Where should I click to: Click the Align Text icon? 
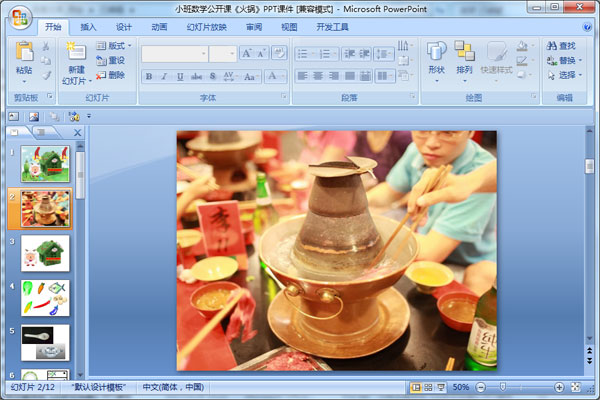pos(405,60)
